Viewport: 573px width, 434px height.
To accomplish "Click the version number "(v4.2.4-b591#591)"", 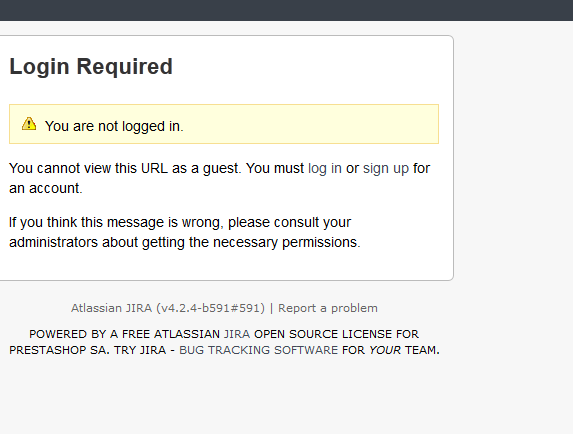I will [210, 308].
